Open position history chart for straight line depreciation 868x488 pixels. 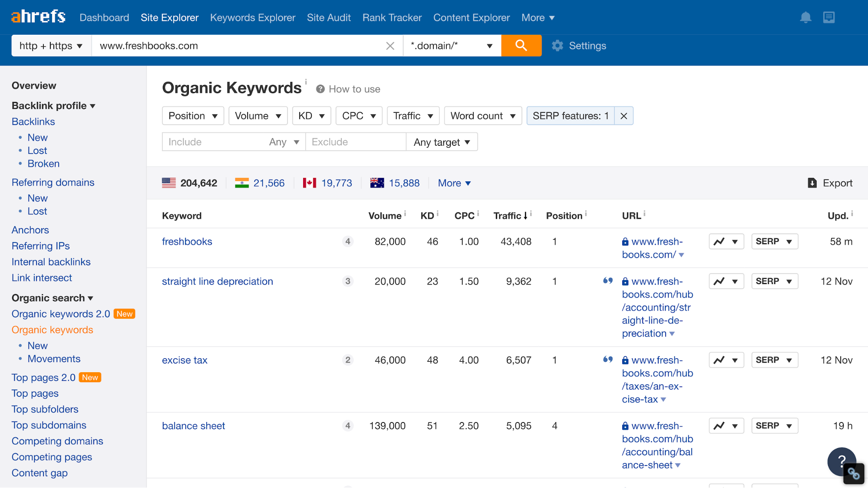(x=726, y=281)
